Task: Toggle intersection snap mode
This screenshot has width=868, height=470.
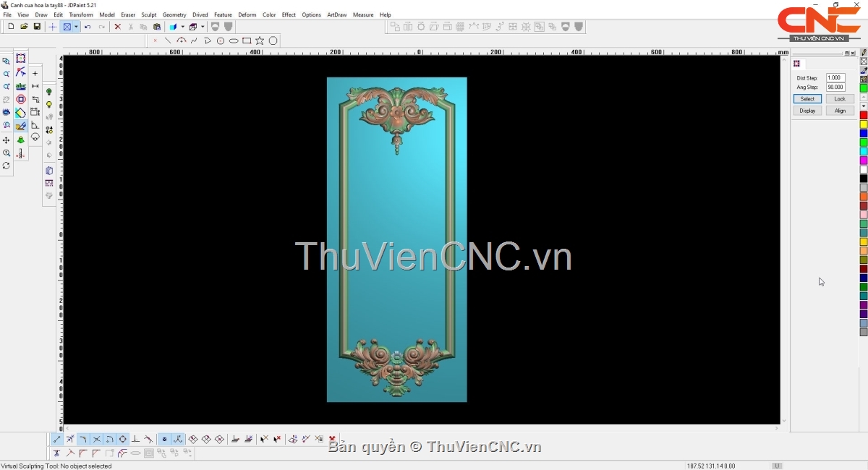Action: pyautogui.click(x=96, y=439)
